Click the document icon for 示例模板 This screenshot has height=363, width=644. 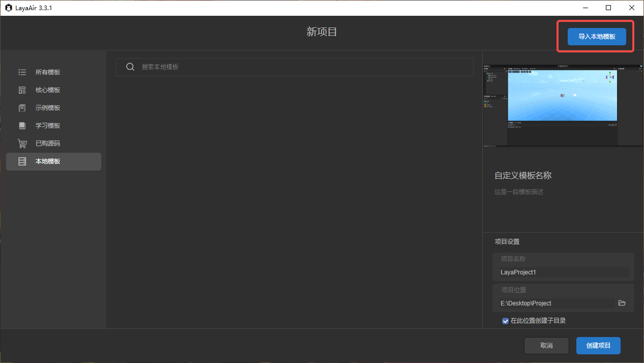[22, 108]
